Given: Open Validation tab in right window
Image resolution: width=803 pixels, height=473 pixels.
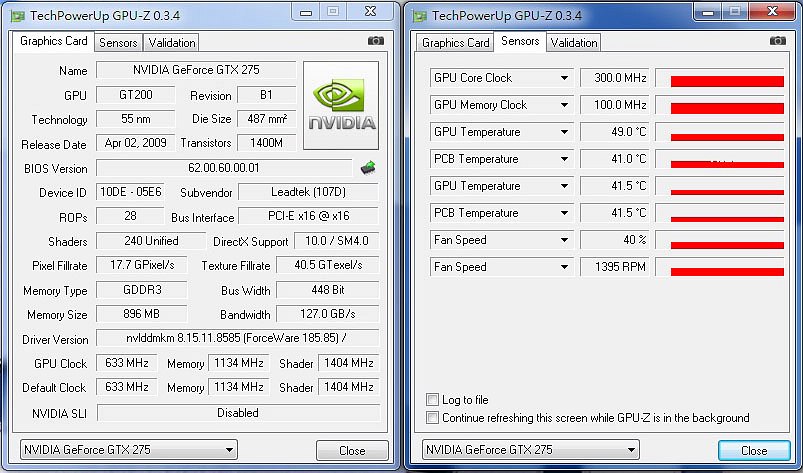Looking at the screenshot, I should click(574, 43).
